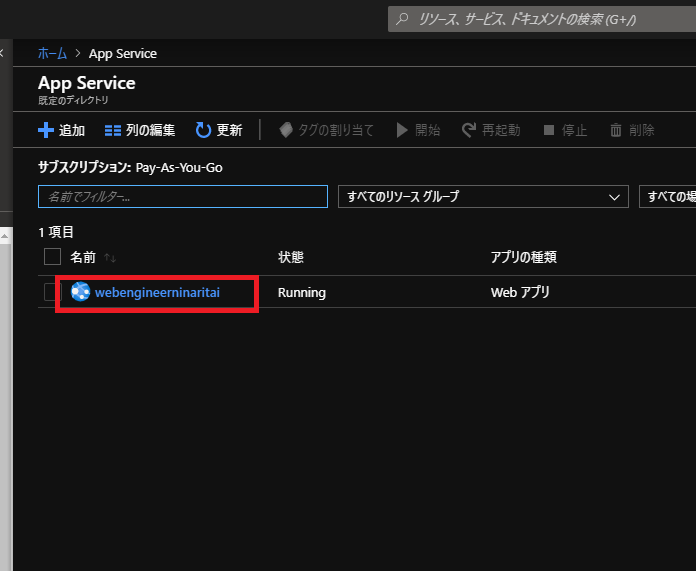Click the Refresh (更新) circular arrow icon
696x571 pixels.
coord(203,130)
